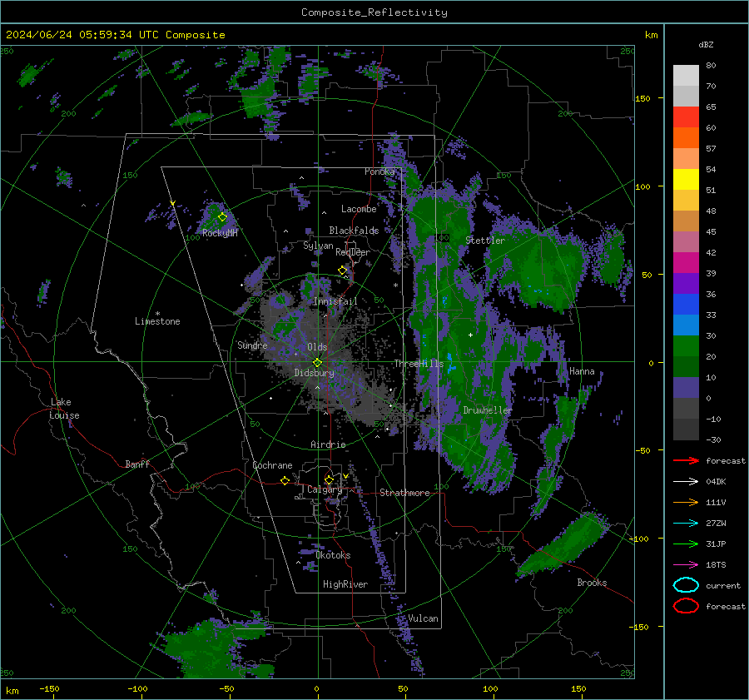Image resolution: width=749 pixels, height=700 pixels.
Task: Click the Ponoka city label
Action: pyautogui.click(x=379, y=171)
